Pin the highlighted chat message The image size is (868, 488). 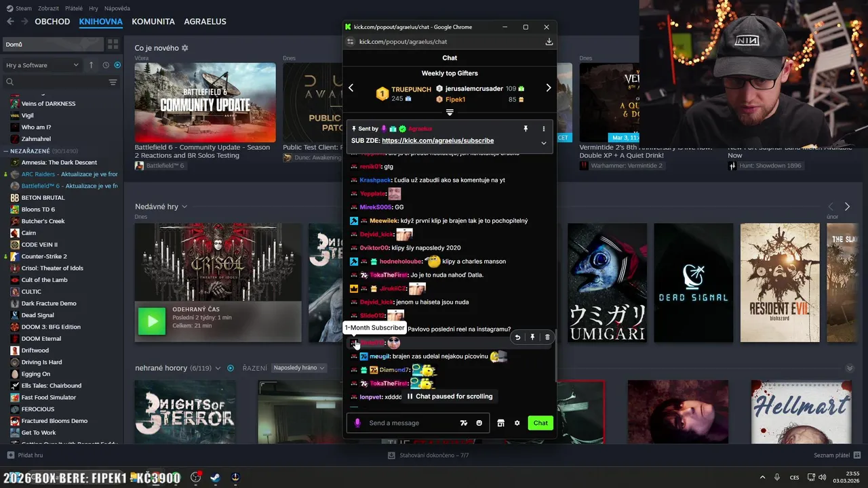click(532, 337)
